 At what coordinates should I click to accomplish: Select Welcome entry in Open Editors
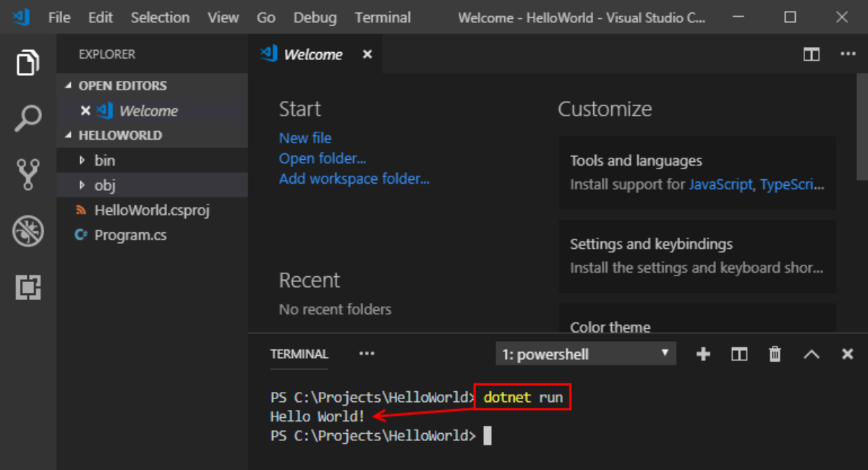pos(152,111)
